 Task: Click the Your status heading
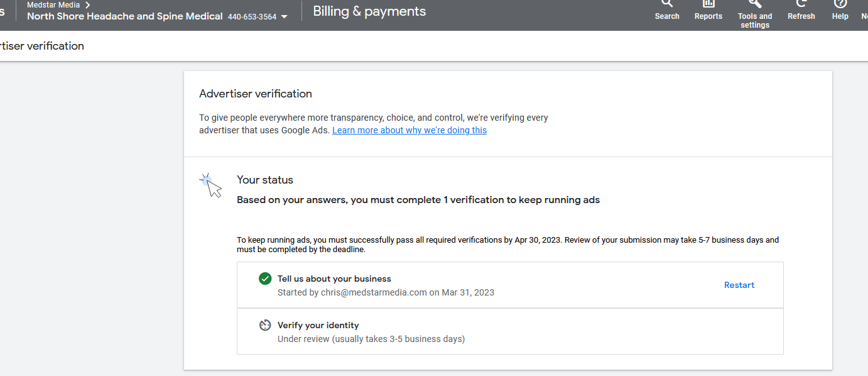click(x=265, y=180)
